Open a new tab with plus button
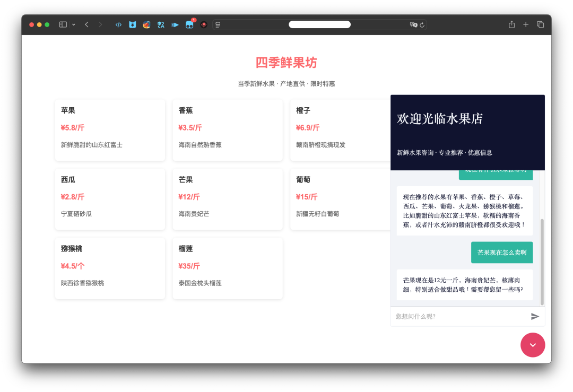Viewport: 573px width, 392px height. 526,24
